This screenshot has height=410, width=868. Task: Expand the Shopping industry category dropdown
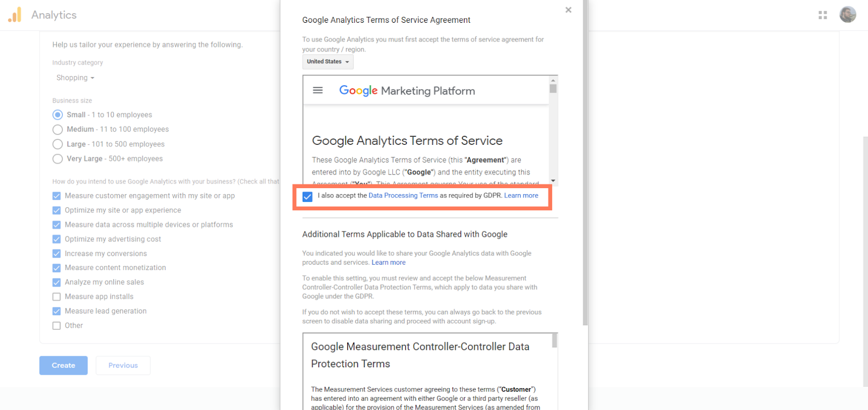[75, 78]
